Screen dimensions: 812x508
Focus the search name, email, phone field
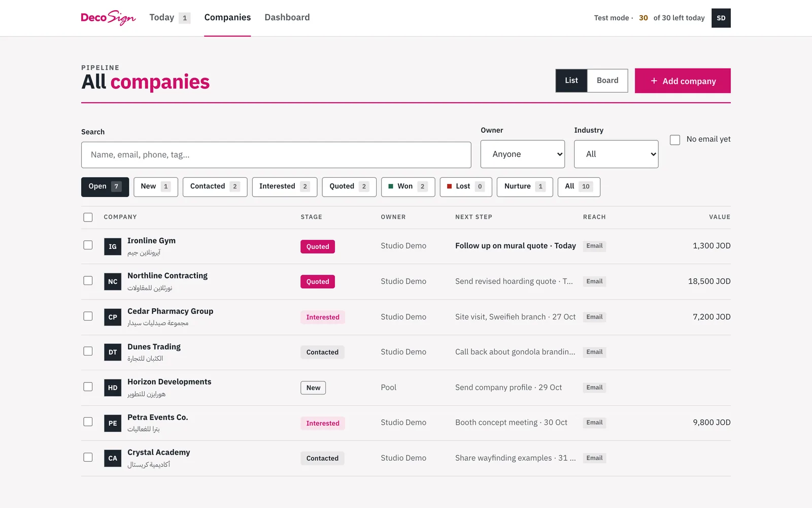pos(276,155)
